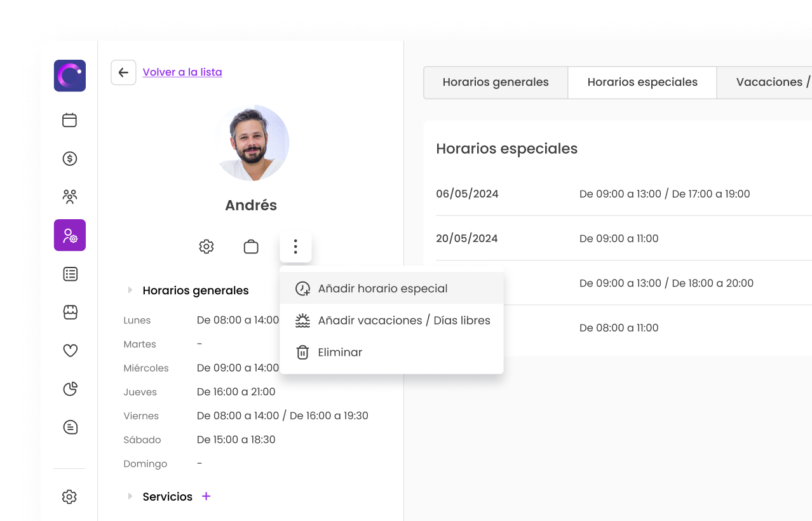Click the Martes row label

(x=140, y=344)
